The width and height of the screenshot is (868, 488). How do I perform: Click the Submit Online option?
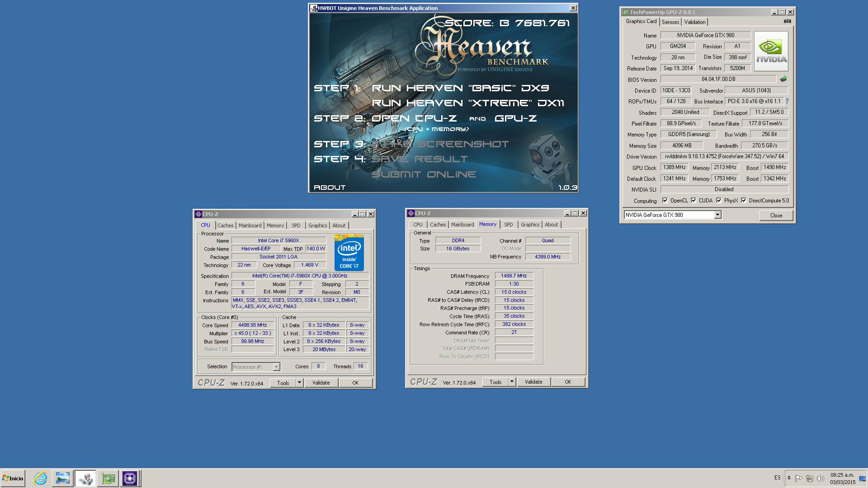coord(424,174)
